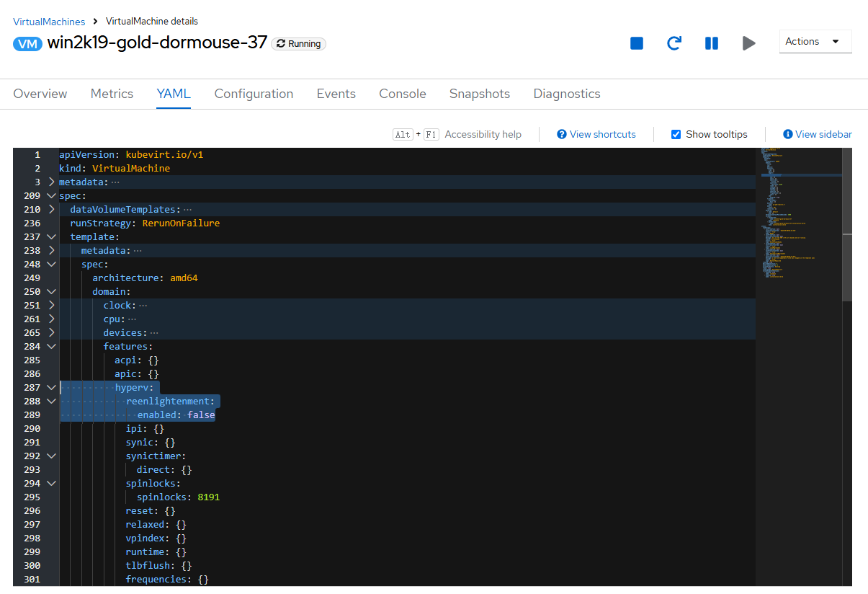This screenshot has width=868, height=594.
Task: Click the runStrategy value RerunOnFailure
Action: [x=181, y=223]
